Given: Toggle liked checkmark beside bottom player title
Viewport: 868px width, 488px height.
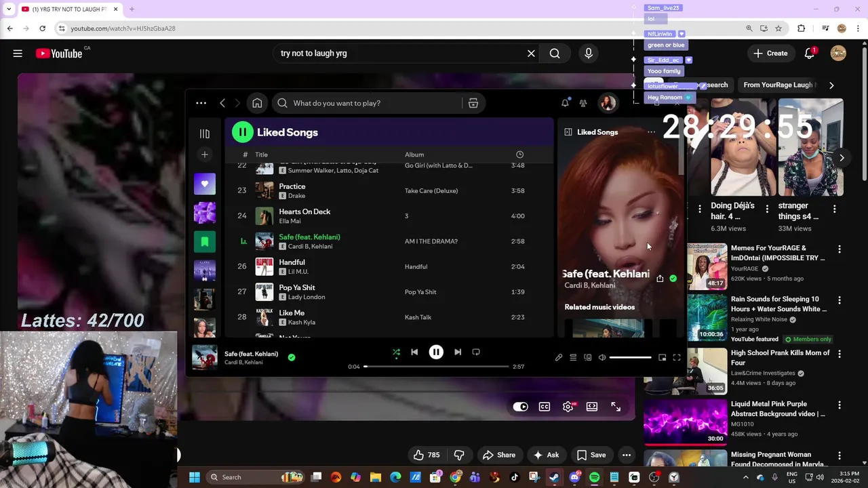Looking at the screenshot, I should (292, 357).
